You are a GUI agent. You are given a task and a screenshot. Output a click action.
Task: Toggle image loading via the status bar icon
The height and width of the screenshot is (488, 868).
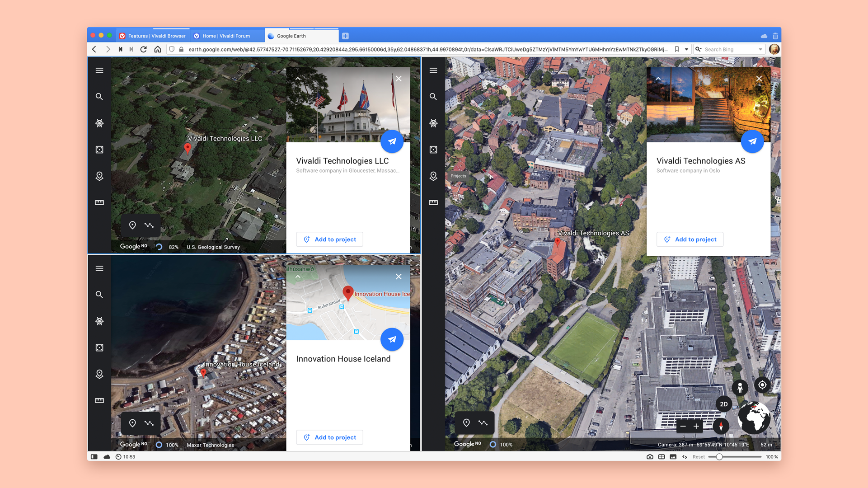coord(673,457)
